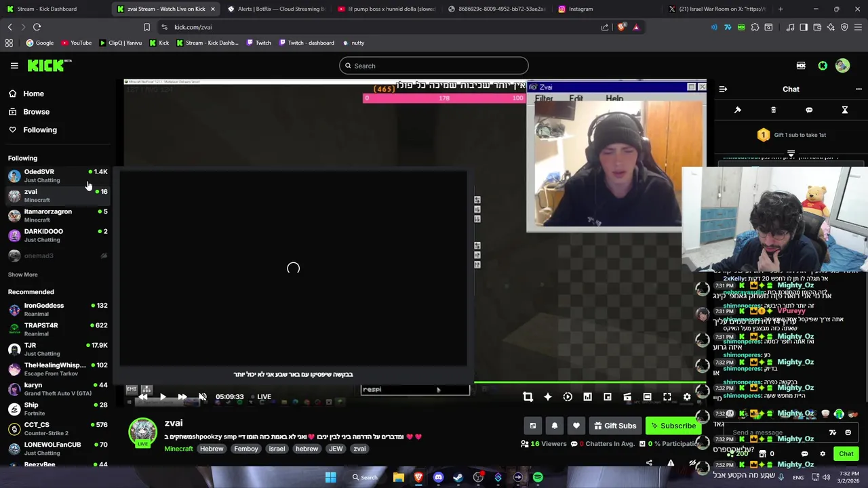The image size is (868, 488).
Task: Reload the page
Action: click(x=37, y=27)
